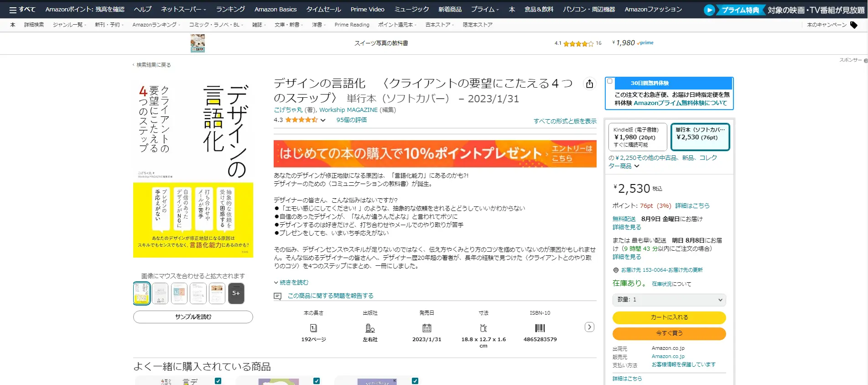Click the location pin delivery address icon

click(x=616, y=270)
